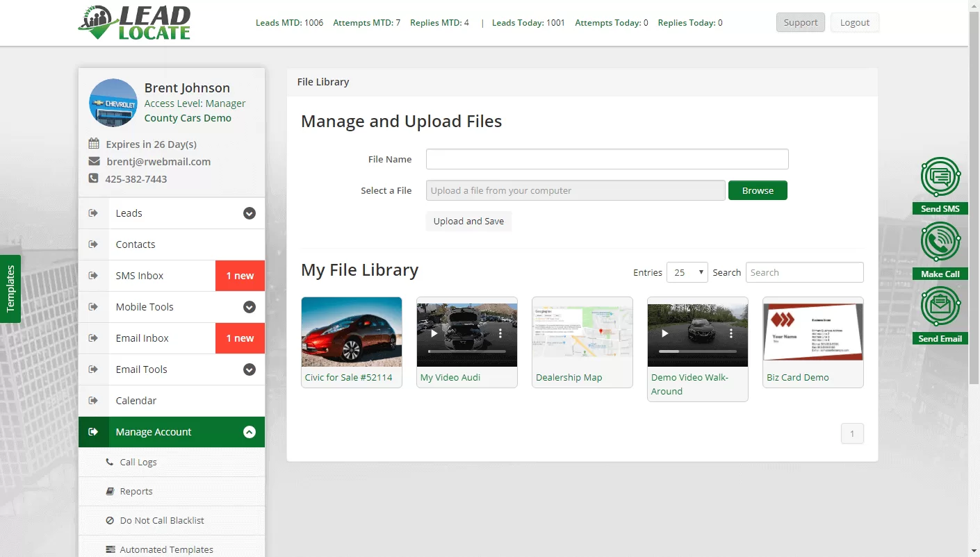Open options menu on My Video Audi
The image size is (980, 557).
[x=500, y=334]
